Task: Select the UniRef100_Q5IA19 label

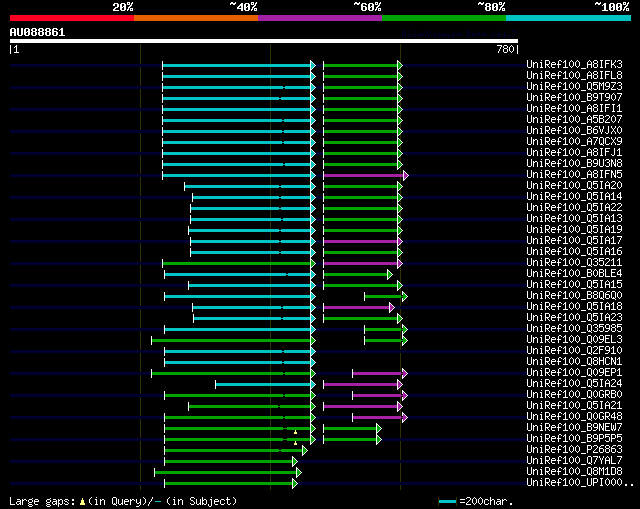Action: coord(574,230)
